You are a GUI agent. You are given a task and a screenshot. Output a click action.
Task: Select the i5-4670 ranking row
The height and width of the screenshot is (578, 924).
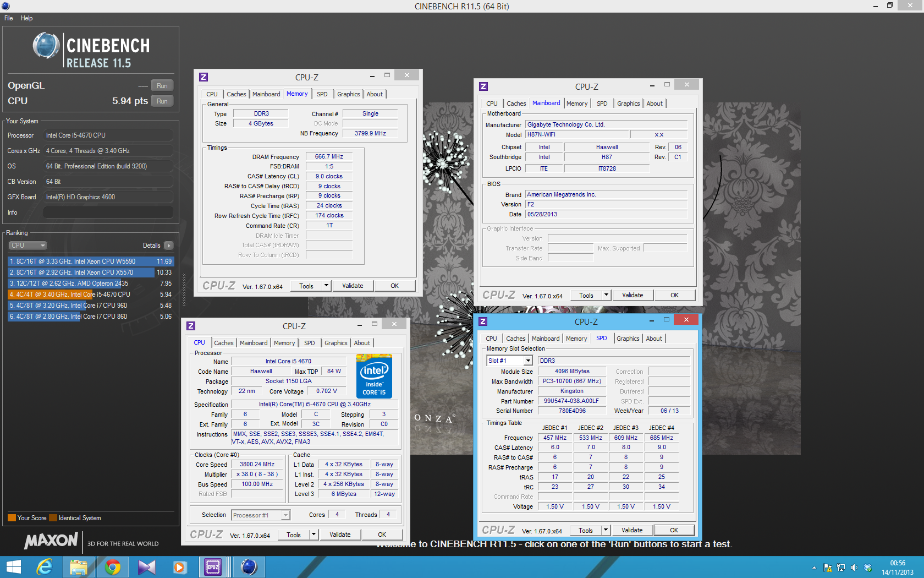click(91, 295)
